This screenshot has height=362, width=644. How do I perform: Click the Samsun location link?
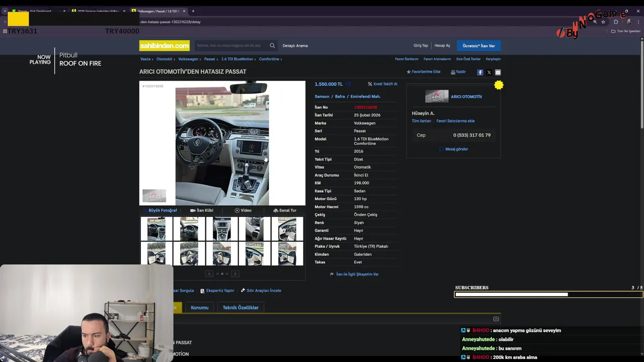(322, 97)
